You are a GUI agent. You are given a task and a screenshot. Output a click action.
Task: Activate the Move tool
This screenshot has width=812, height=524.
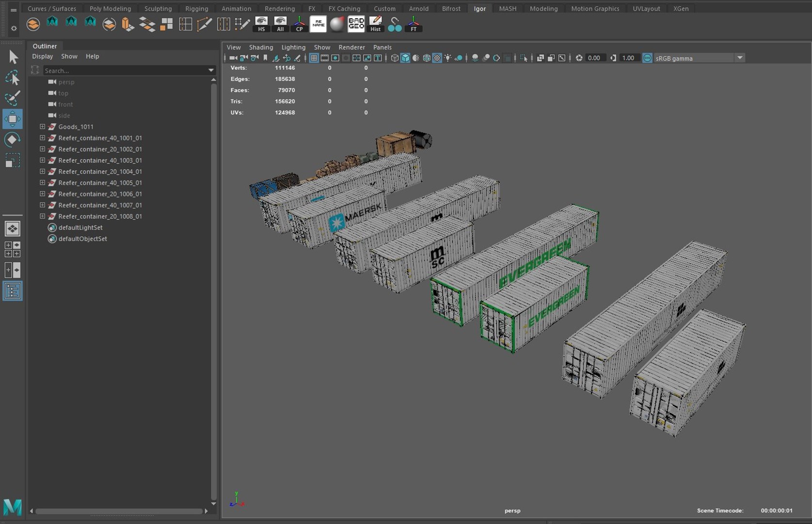tap(13, 119)
